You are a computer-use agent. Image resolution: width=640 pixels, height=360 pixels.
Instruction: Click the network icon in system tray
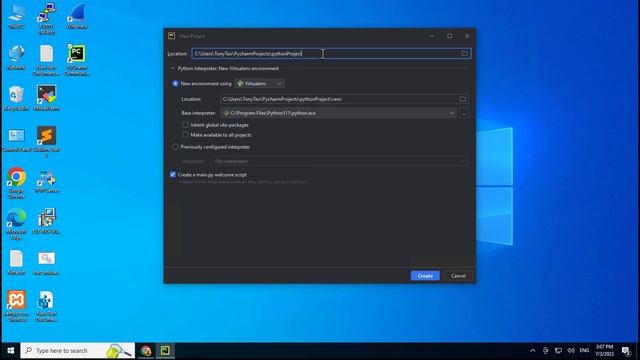(558, 350)
